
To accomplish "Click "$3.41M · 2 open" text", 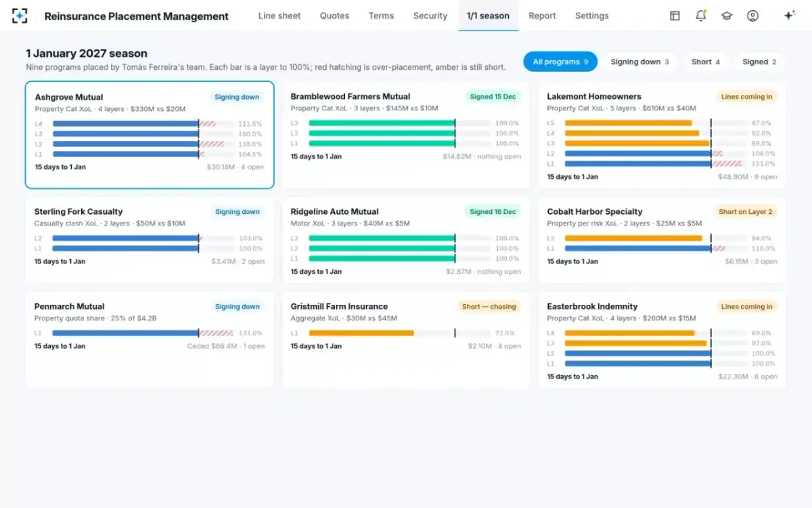I will (x=238, y=261).
